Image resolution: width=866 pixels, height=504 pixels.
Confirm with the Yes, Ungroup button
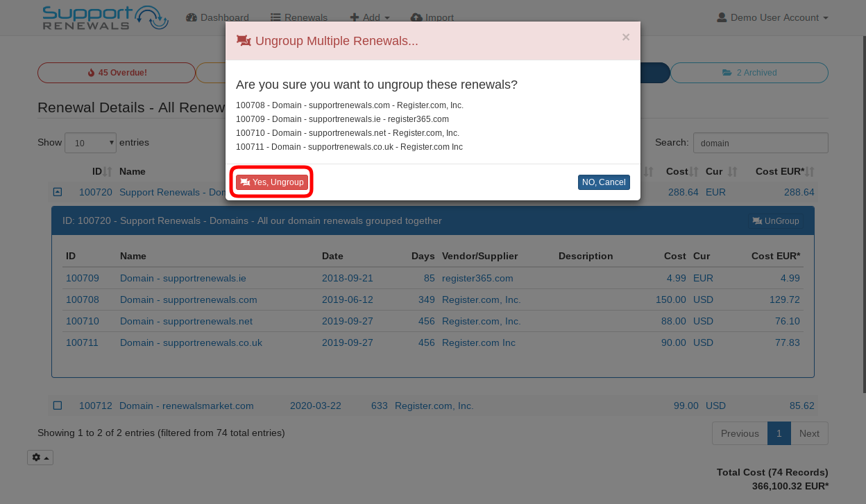click(x=271, y=182)
